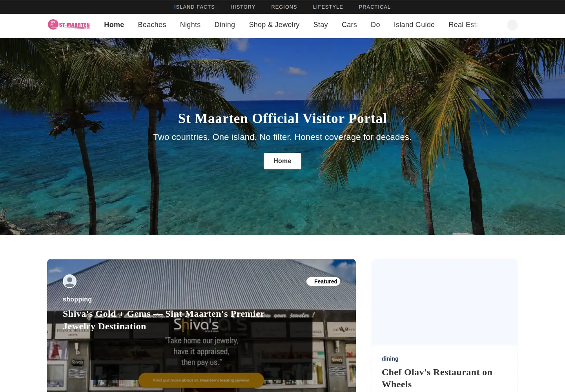The height and width of the screenshot is (392, 565).
Task: Select the Do navigation item
Action: [375, 25]
